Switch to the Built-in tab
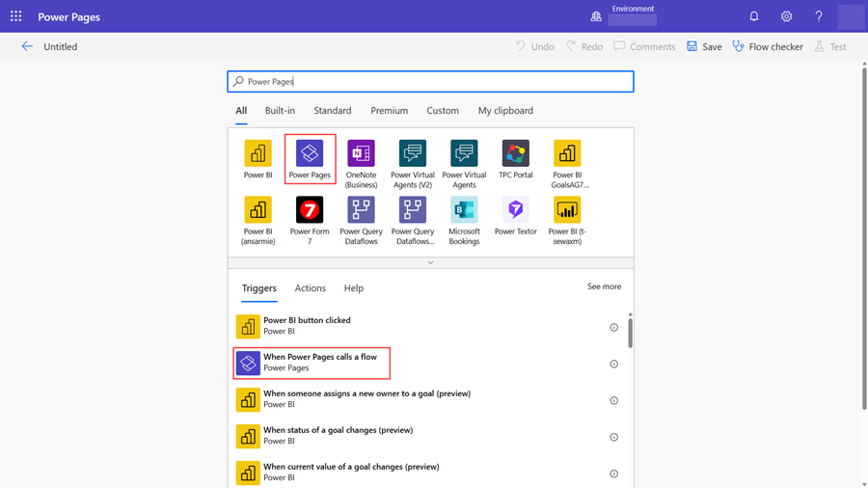This screenshot has width=868, height=488. pos(280,111)
